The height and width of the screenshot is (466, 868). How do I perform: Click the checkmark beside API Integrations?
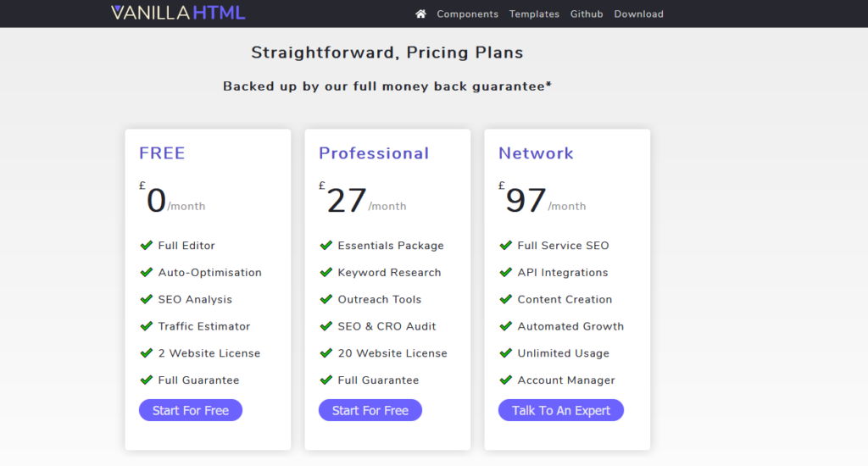[505, 272]
